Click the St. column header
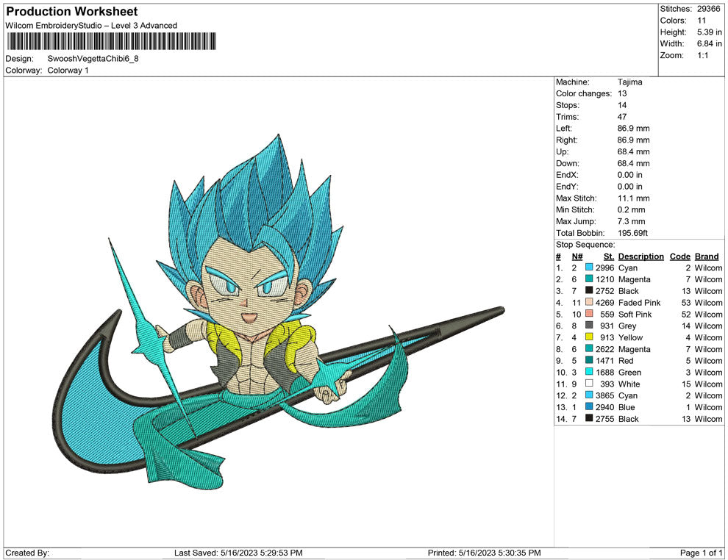Image resolution: width=728 pixels, height=560 pixels. (x=609, y=256)
